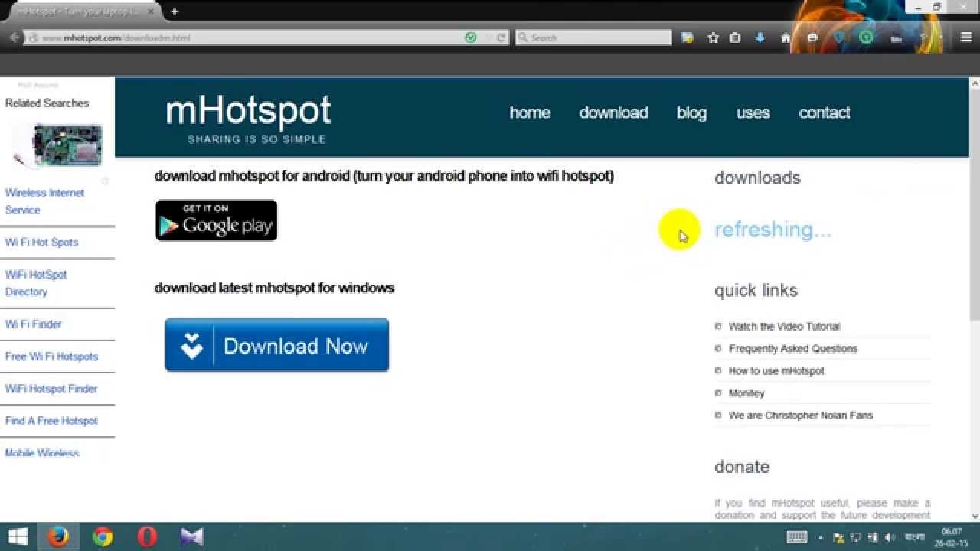Open the taskbar clock and date

pyautogui.click(x=952, y=536)
